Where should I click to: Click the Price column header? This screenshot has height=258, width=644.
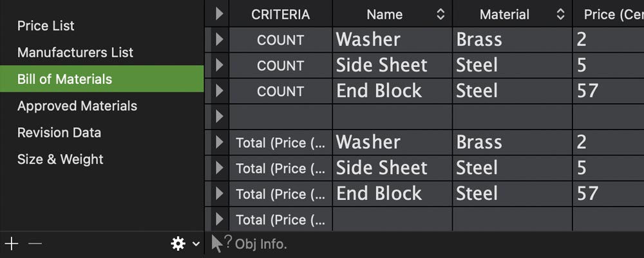(609, 14)
